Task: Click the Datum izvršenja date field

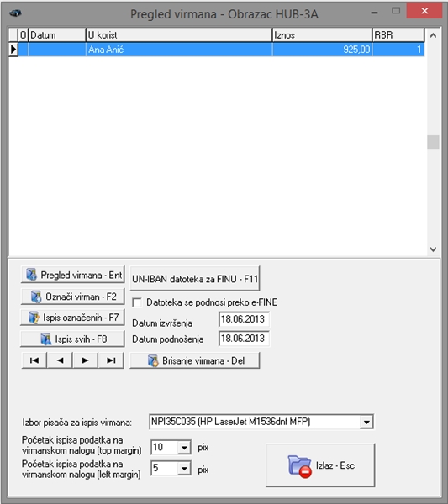Action: 244,319
